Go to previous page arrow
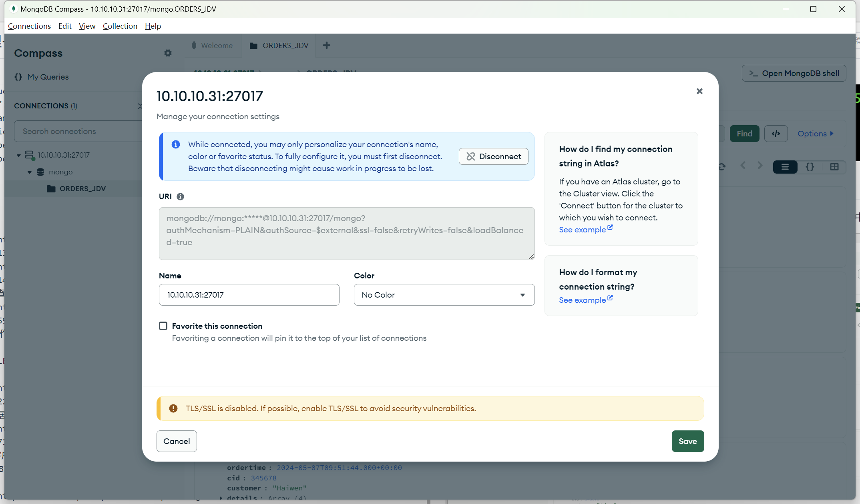This screenshot has width=860, height=504. (x=743, y=165)
